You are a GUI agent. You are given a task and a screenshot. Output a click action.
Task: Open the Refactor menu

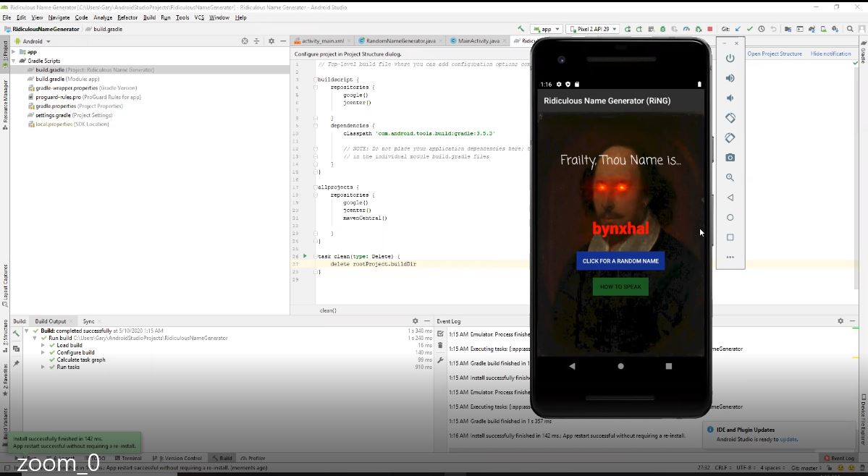[127, 17]
